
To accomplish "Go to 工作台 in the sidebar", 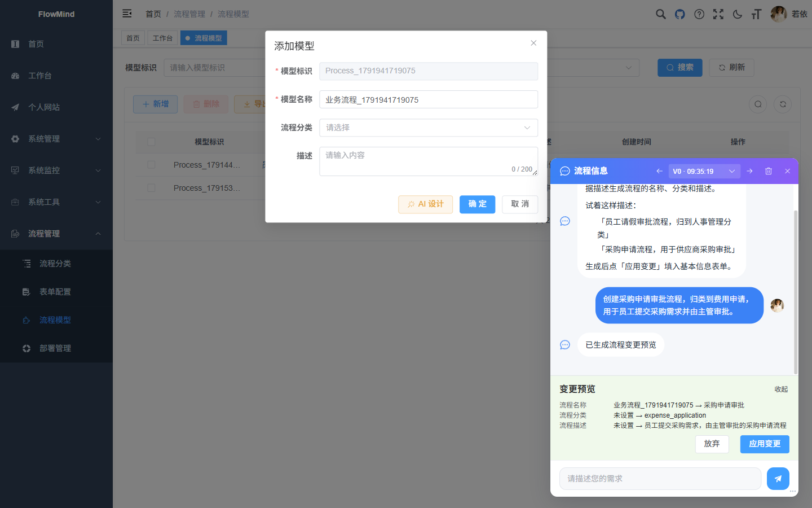I will tap(56, 76).
